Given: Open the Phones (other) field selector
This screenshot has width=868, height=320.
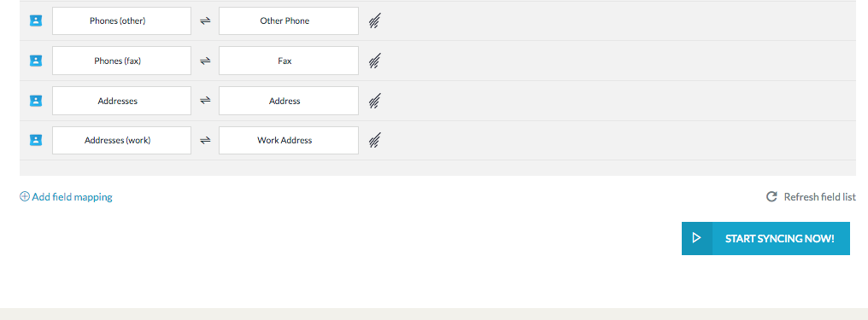Looking at the screenshot, I should click(x=122, y=21).
